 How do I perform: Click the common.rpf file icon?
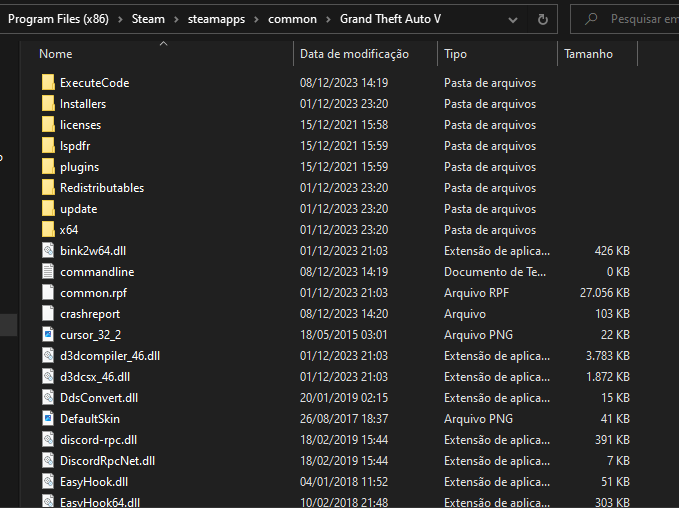point(48,292)
